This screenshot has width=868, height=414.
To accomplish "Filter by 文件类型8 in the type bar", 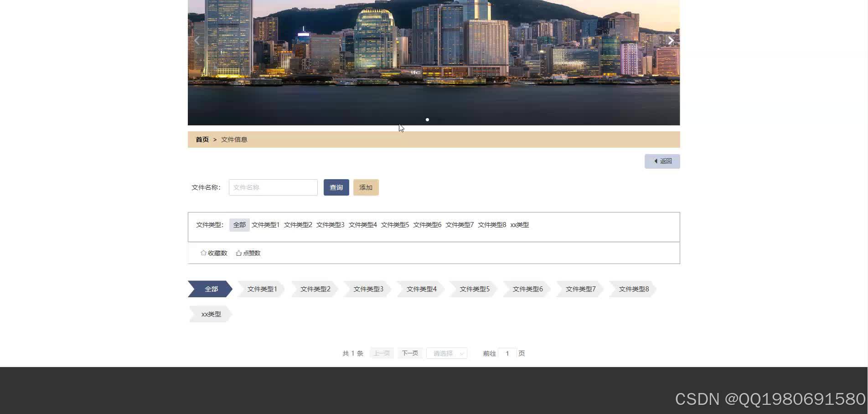I will point(491,225).
